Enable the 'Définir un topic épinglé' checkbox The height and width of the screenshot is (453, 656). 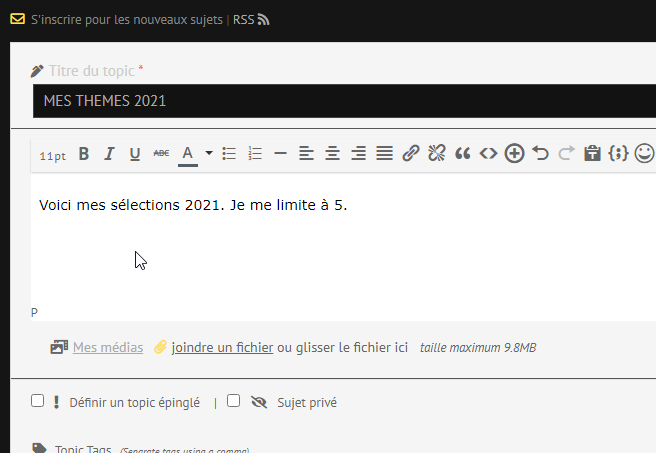tap(38, 401)
